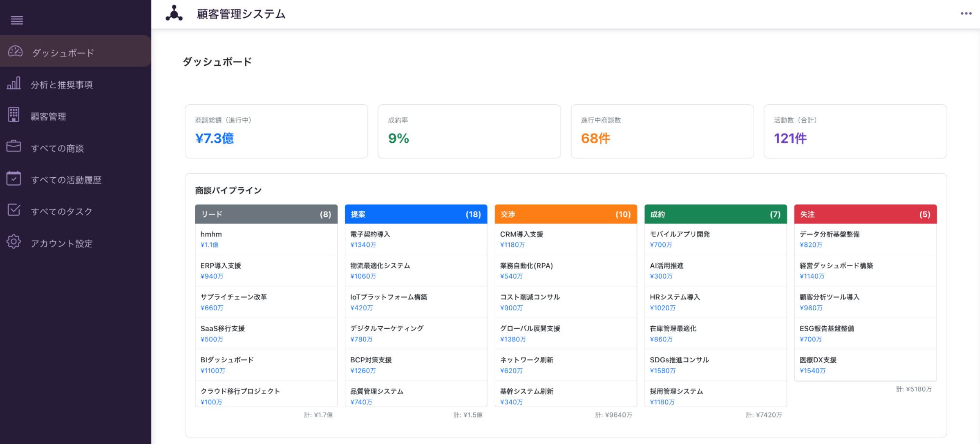
Task: Click the 成約率 9% card
Action: [469, 131]
